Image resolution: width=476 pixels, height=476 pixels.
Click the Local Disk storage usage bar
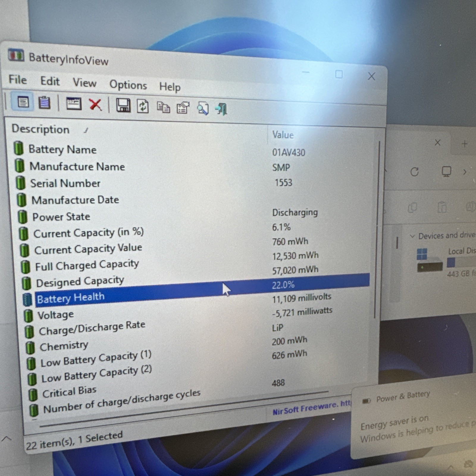tap(461, 262)
